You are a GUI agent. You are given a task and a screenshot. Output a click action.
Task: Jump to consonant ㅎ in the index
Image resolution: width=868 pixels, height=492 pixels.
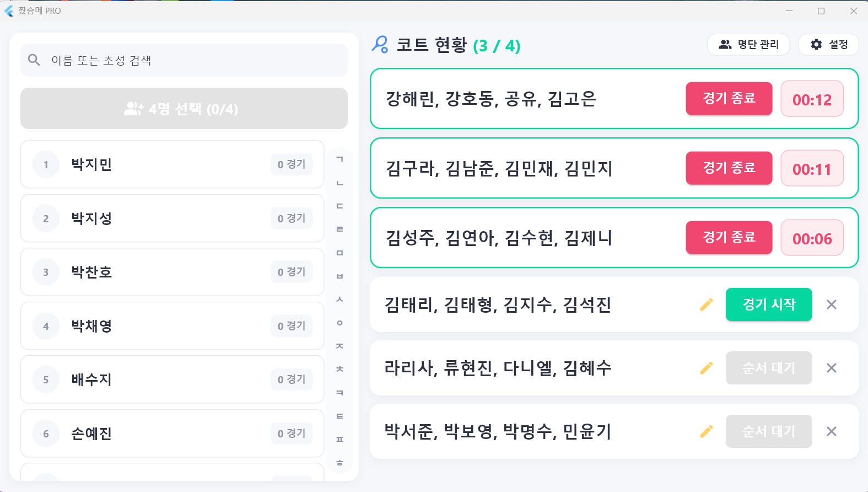pos(340,464)
